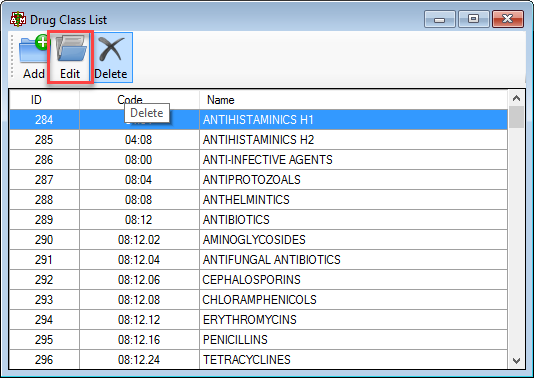Click the Delete X icon
This screenshot has height=378, width=534.
click(111, 49)
